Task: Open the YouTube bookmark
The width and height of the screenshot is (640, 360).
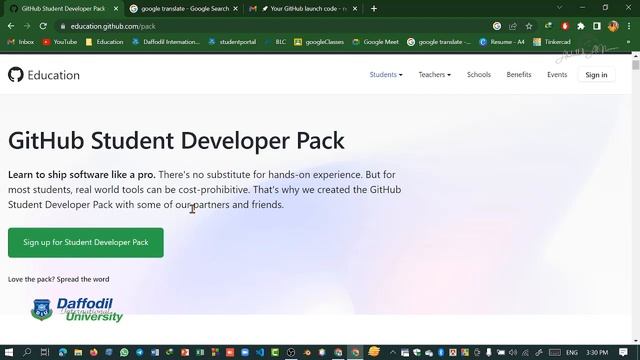Action: tap(60, 42)
